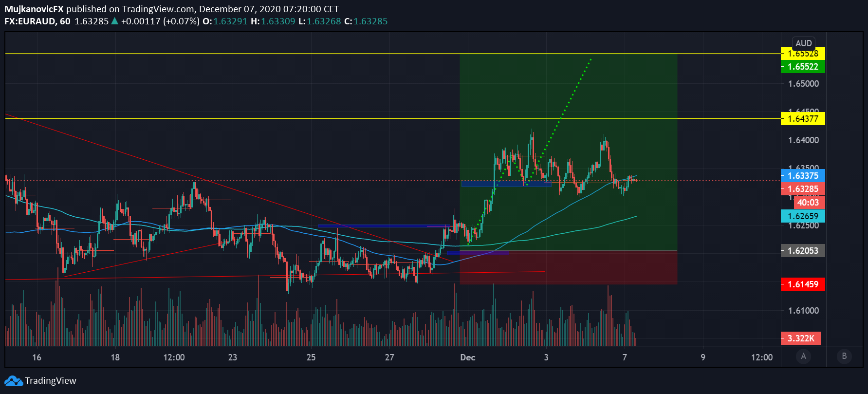Image resolution: width=868 pixels, height=394 pixels.
Task: Click the 1.61000 price axis value
Action: point(803,311)
